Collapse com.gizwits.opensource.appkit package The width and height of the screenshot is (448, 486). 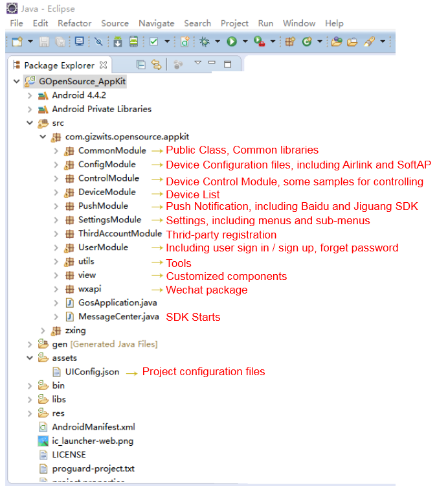(x=43, y=137)
